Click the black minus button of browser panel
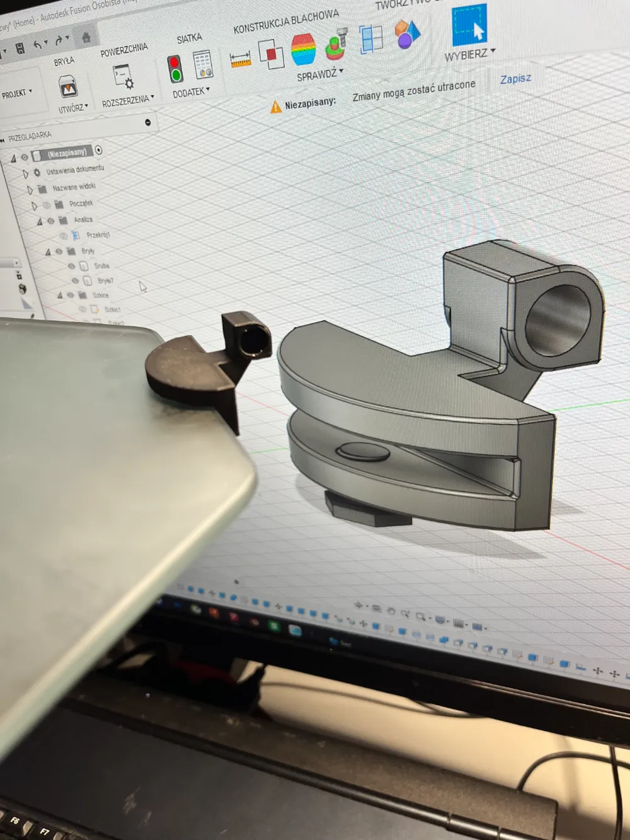This screenshot has height=840, width=630. tap(148, 122)
